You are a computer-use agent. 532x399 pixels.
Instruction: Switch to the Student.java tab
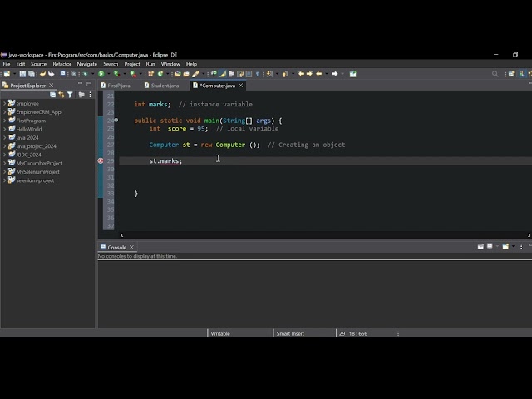[161, 86]
